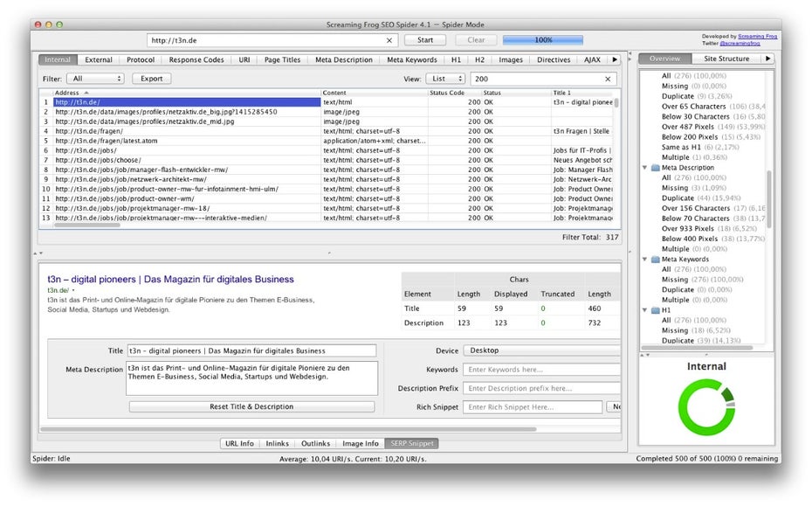Click the Export button
Viewport: 812px width, 506px height.
pos(152,79)
